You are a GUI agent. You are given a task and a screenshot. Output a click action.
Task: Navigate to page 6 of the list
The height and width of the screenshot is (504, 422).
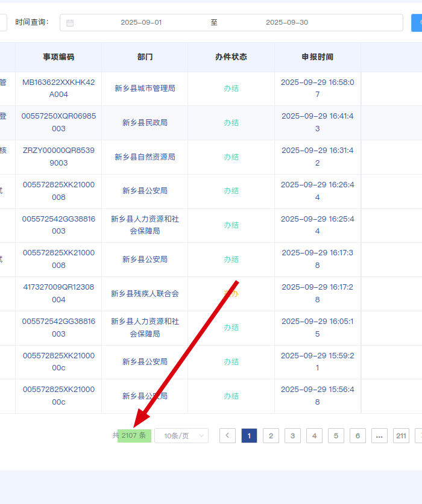pyautogui.click(x=357, y=435)
